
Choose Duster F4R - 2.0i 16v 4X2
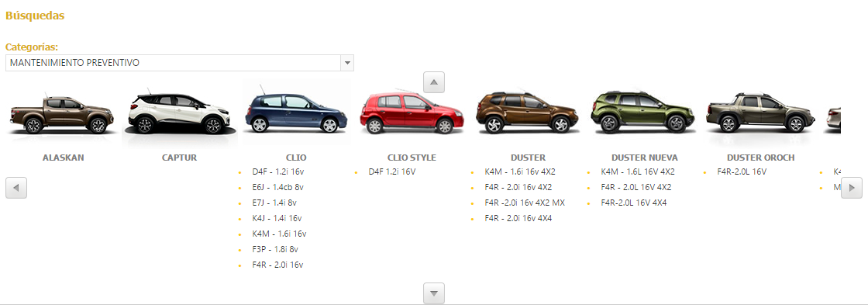click(x=518, y=188)
